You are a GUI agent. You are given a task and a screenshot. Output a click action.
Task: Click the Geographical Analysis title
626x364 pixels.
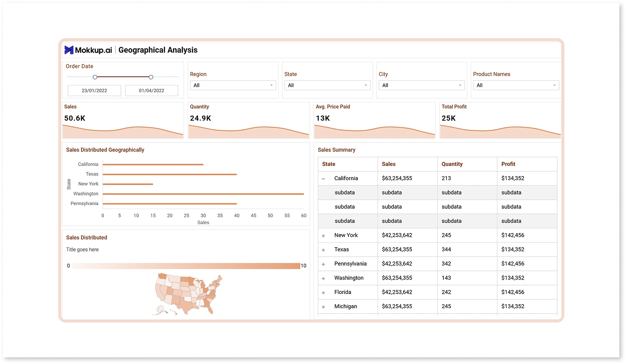(x=158, y=50)
